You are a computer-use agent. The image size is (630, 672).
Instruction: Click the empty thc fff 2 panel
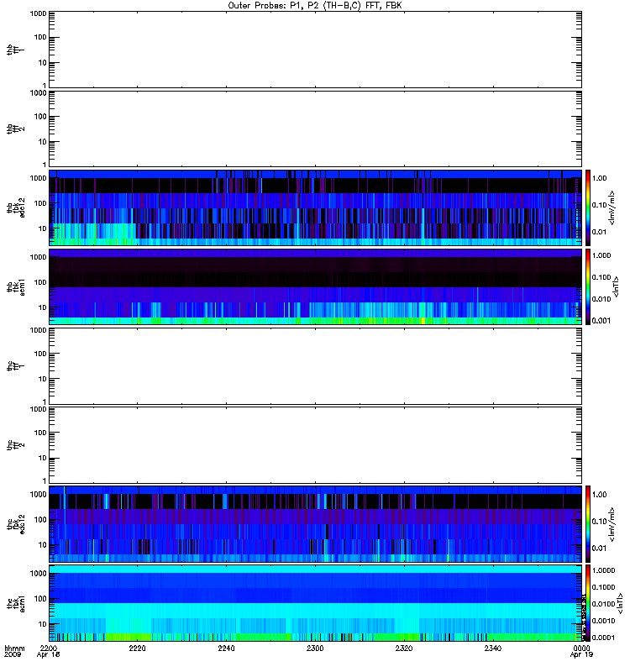click(315, 445)
